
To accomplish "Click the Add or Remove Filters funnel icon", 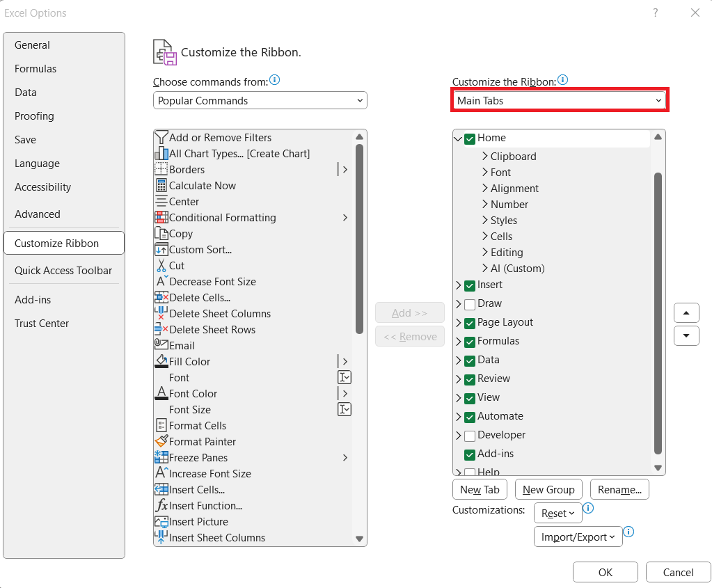I will 161,137.
